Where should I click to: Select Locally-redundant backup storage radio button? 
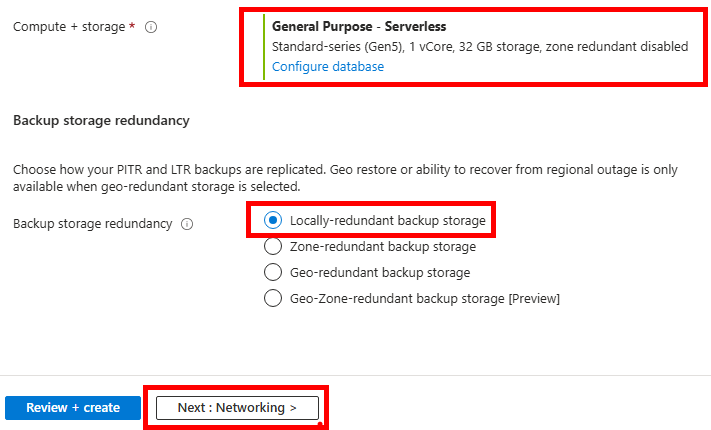273,220
